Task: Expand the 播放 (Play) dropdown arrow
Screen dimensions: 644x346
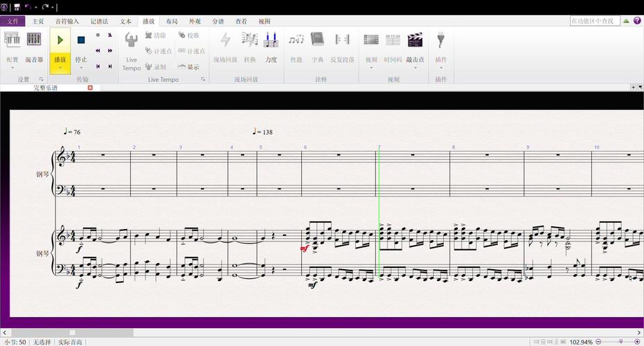Action: [x=60, y=68]
